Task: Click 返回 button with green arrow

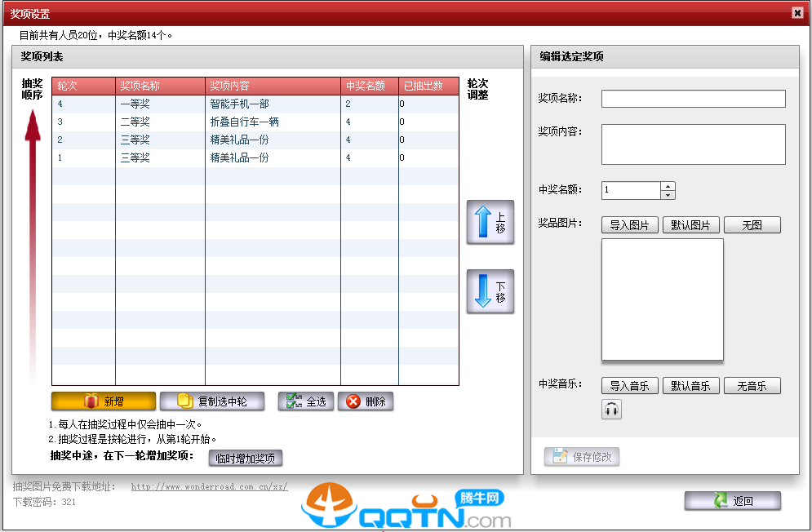Action: point(732,501)
